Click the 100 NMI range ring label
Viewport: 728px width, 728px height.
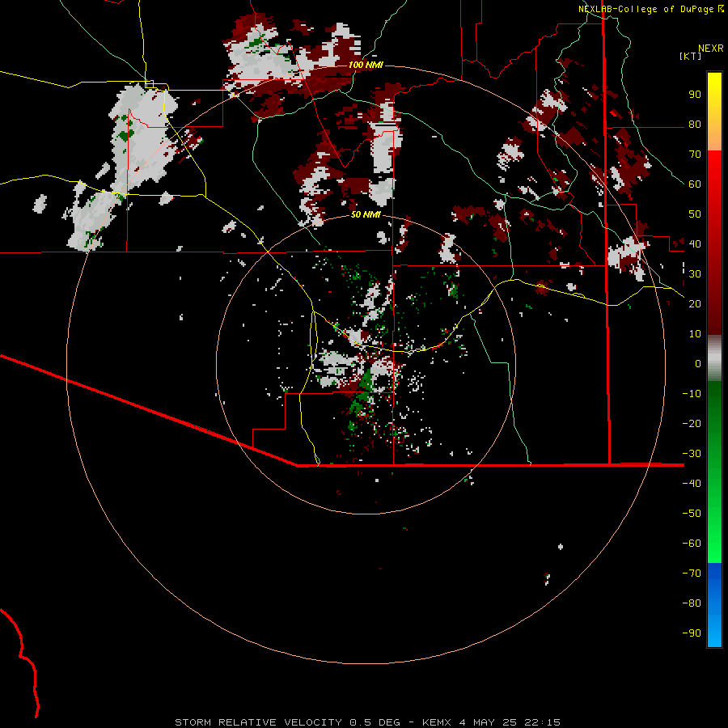[x=366, y=65]
